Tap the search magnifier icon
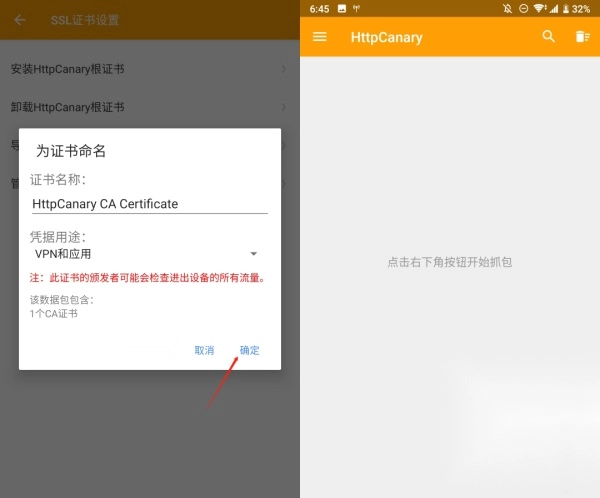Image resolution: width=600 pixels, height=498 pixels. (548, 37)
